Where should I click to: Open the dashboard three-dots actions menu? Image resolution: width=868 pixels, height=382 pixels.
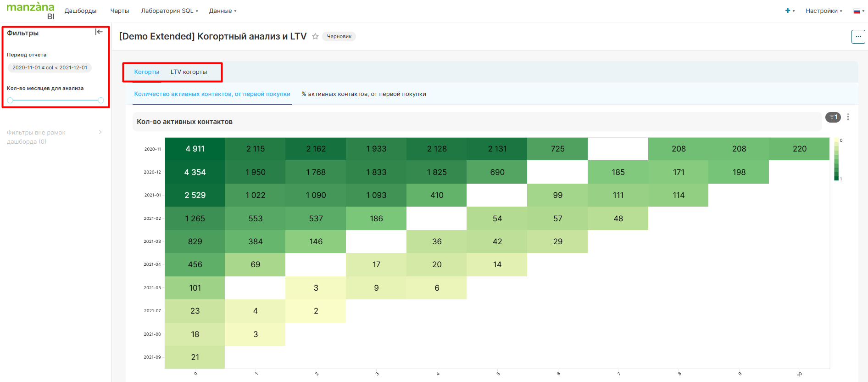pyautogui.click(x=858, y=37)
